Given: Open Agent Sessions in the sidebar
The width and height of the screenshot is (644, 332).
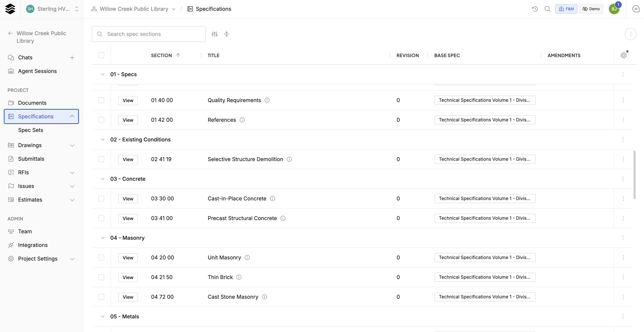Looking at the screenshot, I should point(38,71).
